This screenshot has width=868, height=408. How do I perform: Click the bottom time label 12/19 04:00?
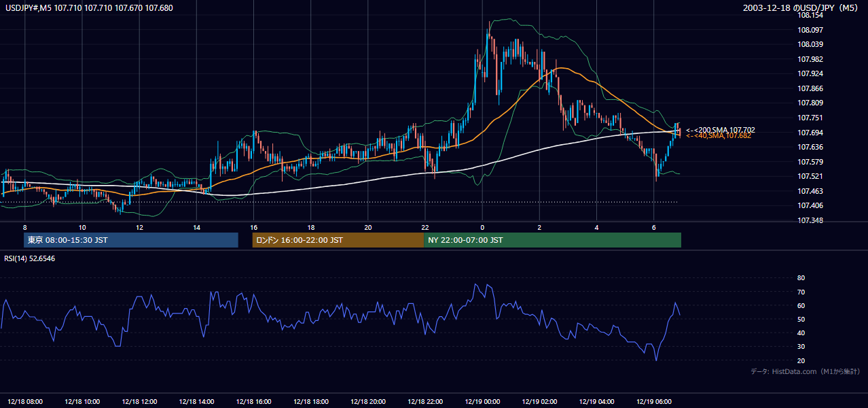coord(596,401)
